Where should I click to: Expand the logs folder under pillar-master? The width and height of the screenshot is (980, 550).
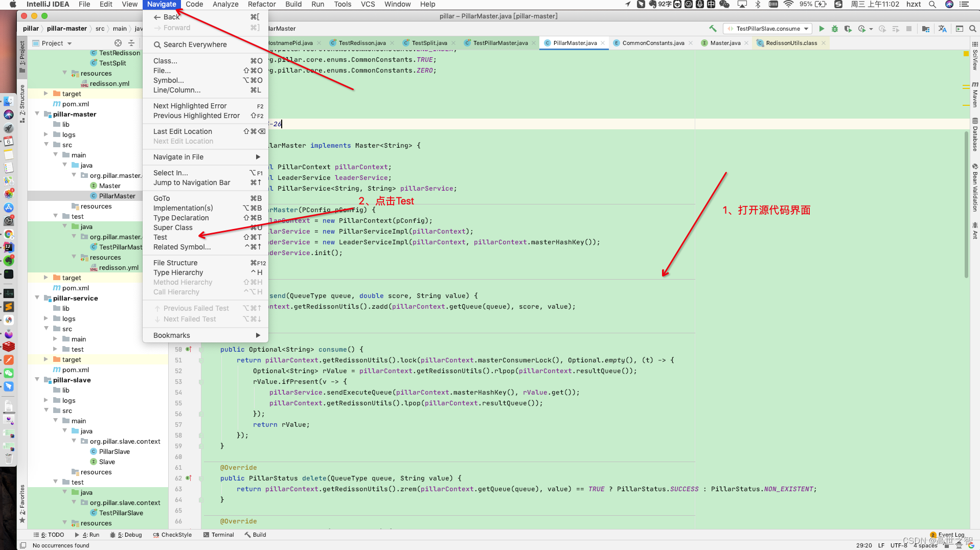pos(46,134)
